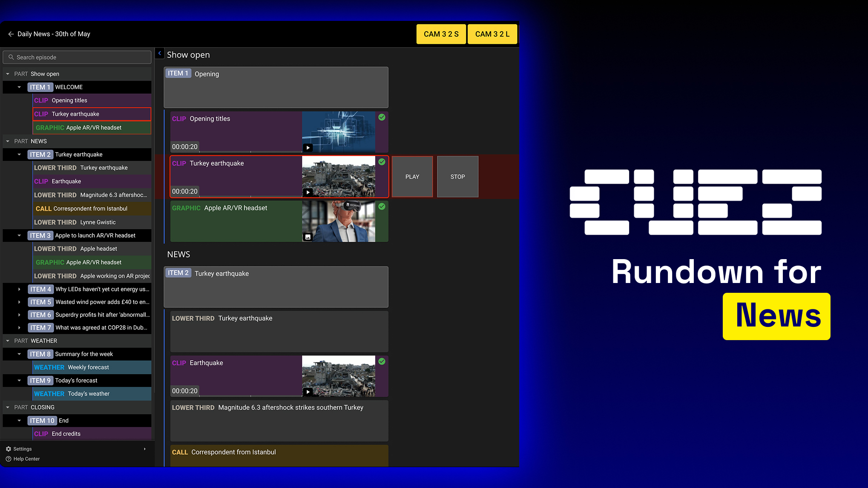The height and width of the screenshot is (488, 868).
Task: Expand ITEM 7 COP28 item
Action: pyautogui.click(x=19, y=327)
